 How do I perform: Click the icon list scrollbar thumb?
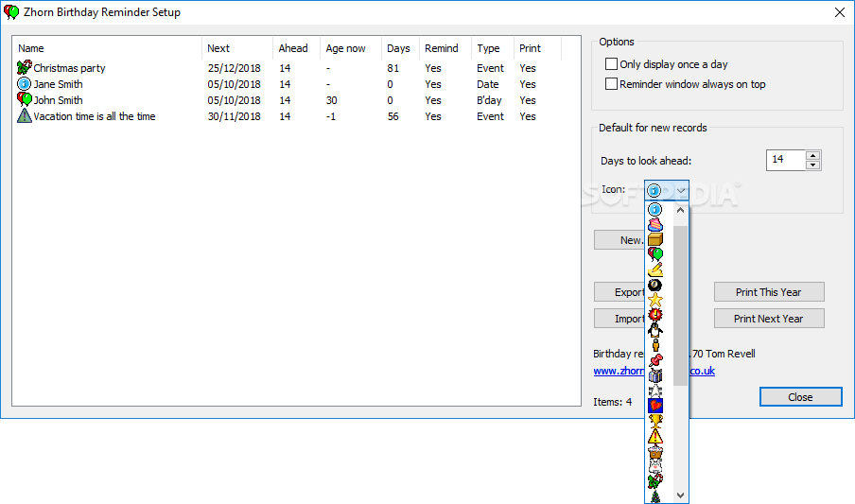pyautogui.click(x=681, y=305)
